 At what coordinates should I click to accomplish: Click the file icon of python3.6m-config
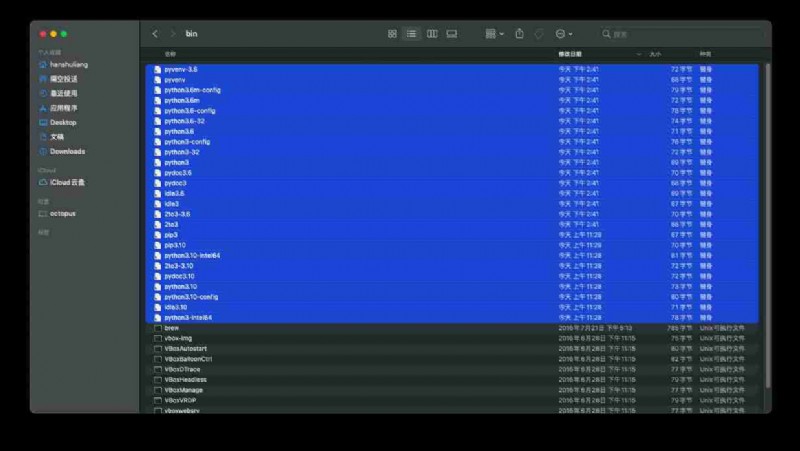click(x=158, y=90)
